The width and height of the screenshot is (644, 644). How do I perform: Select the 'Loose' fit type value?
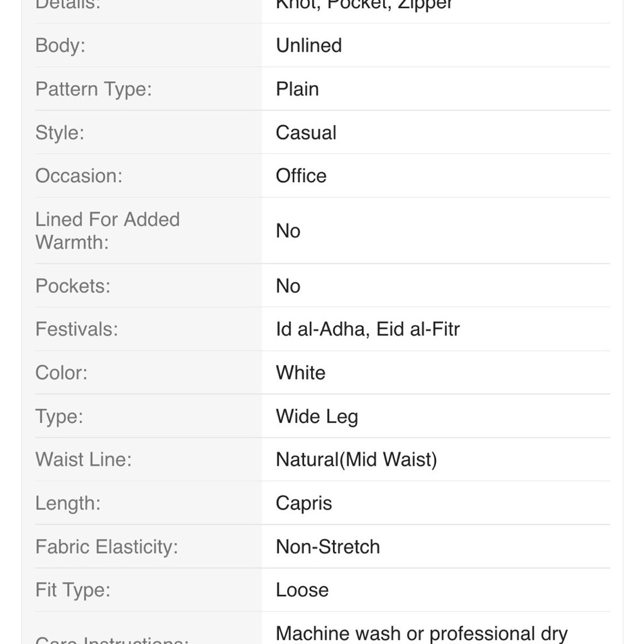click(302, 590)
